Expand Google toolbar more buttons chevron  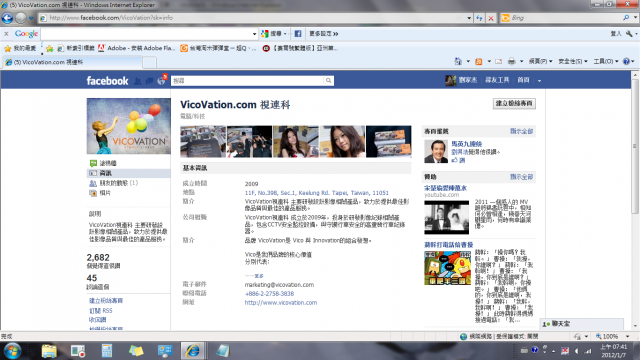click(336, 34)
